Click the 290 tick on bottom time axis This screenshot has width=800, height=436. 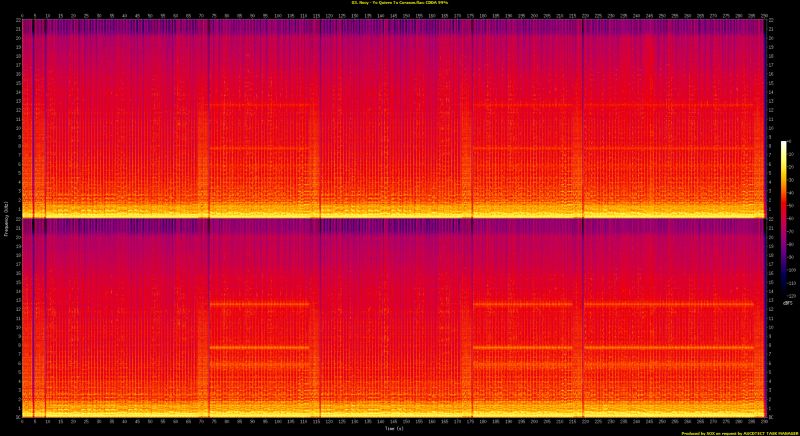pyautogui.click(x=763, y=422)
